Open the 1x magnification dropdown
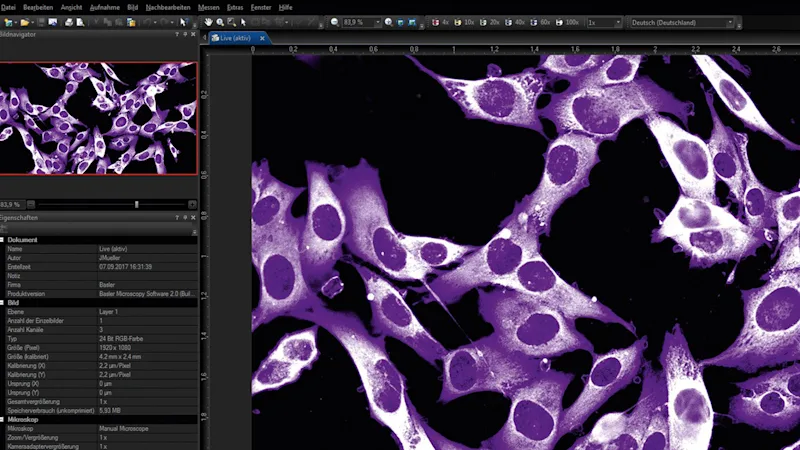 tap(618, 22)
